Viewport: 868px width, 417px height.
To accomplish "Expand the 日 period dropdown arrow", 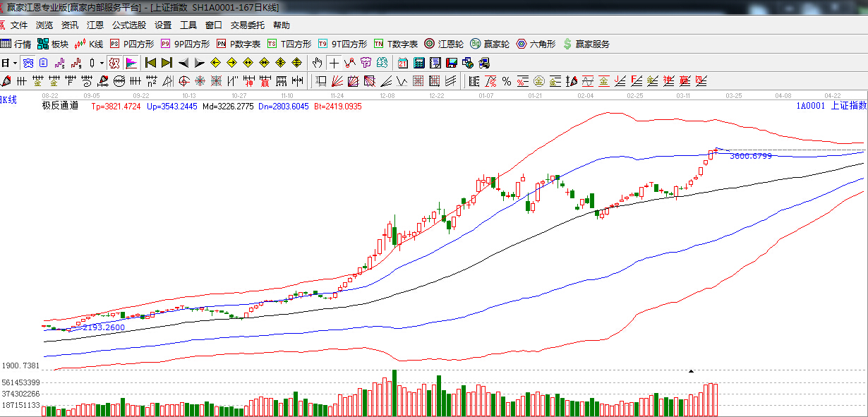I will click(15, 63).
